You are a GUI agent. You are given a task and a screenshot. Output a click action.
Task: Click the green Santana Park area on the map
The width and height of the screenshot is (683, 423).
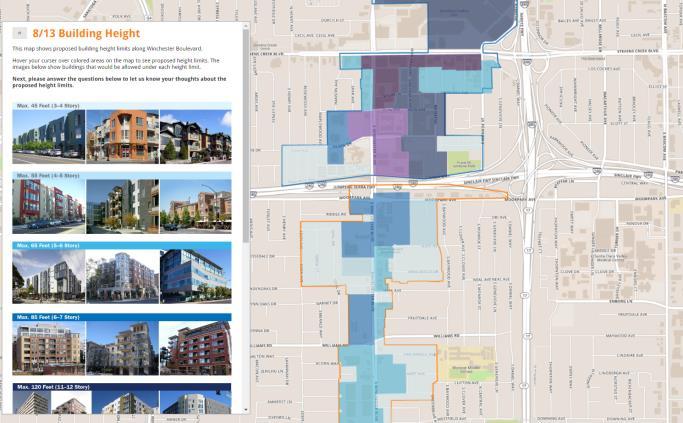(464, 160)
